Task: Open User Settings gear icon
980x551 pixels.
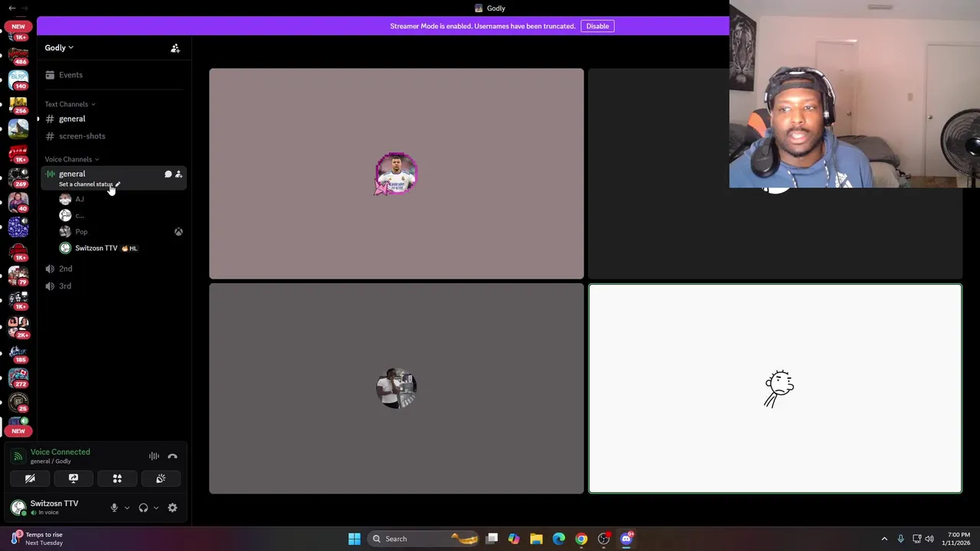Action: pos(172,507)
